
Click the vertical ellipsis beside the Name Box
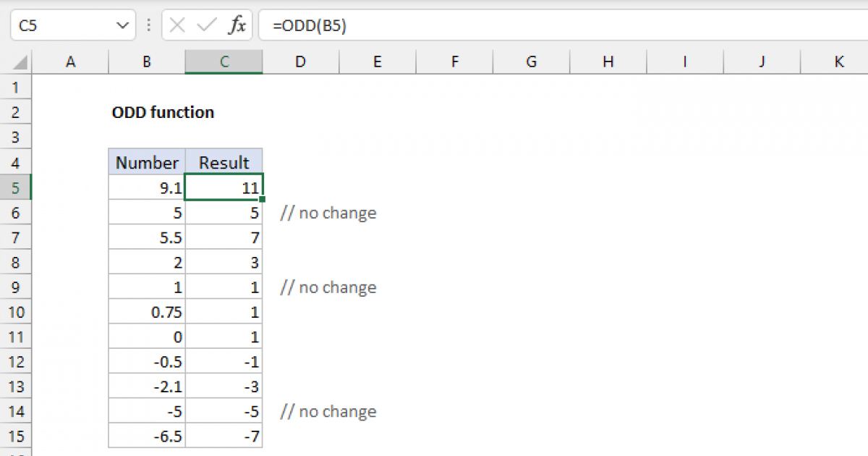148,25
